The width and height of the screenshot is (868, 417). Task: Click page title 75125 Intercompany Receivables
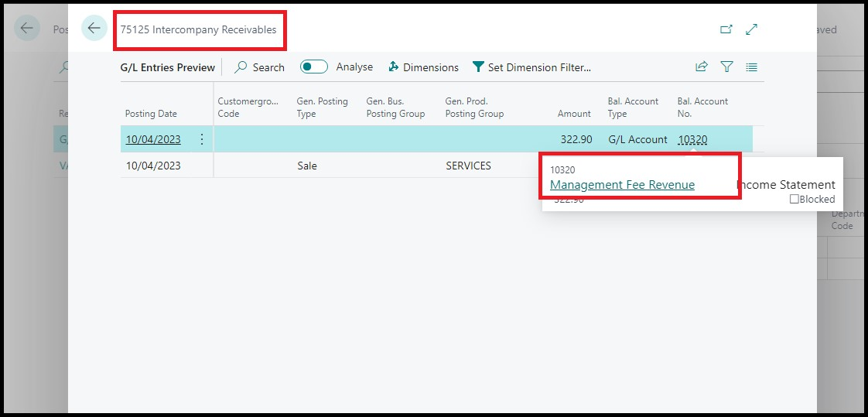coord(198,30)
